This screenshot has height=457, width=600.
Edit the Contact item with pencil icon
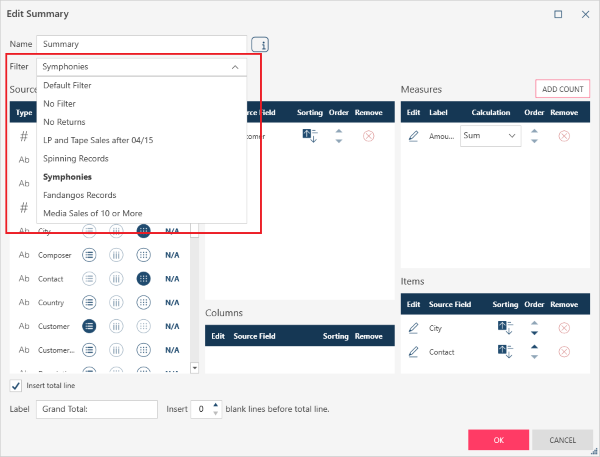coord(414,352)
